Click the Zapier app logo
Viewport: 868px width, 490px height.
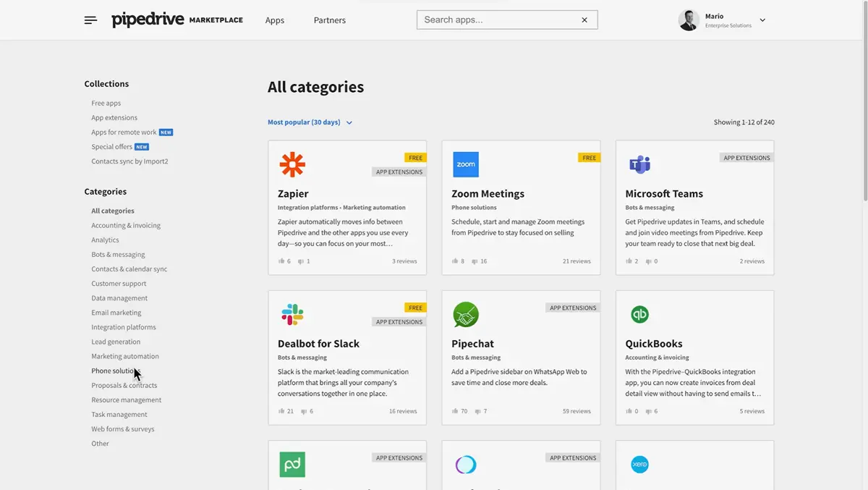(x=292, y=165)
